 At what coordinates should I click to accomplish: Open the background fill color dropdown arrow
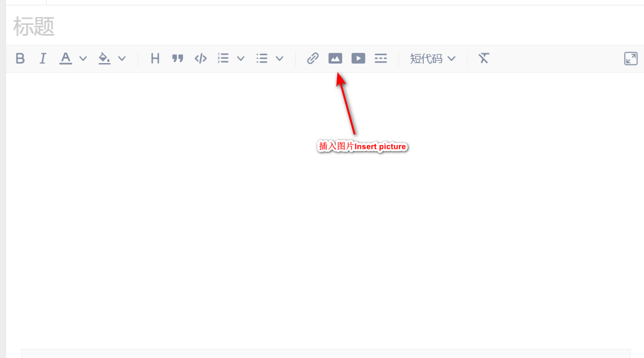coord(122,59)
